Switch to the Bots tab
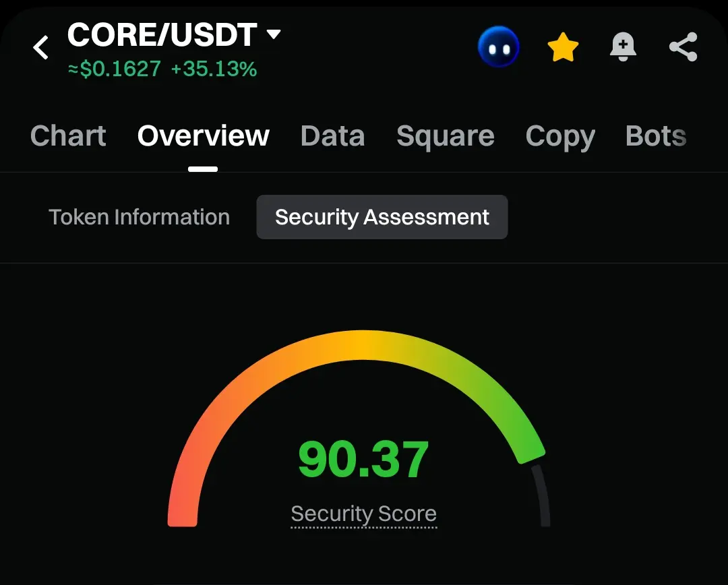The width and height of the screenshot is (728, 585). [x=656, y=136]
